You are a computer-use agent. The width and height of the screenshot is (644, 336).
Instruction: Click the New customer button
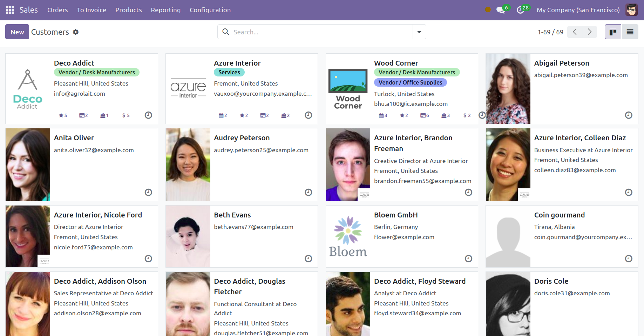[x=17, y=32]
